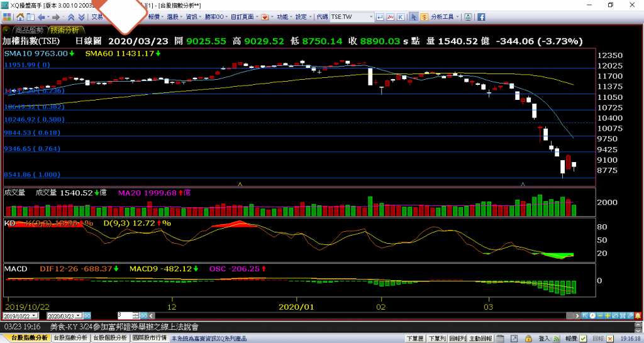Click the red heart favorites icon
644x343 pixels.
click(264, 17)
